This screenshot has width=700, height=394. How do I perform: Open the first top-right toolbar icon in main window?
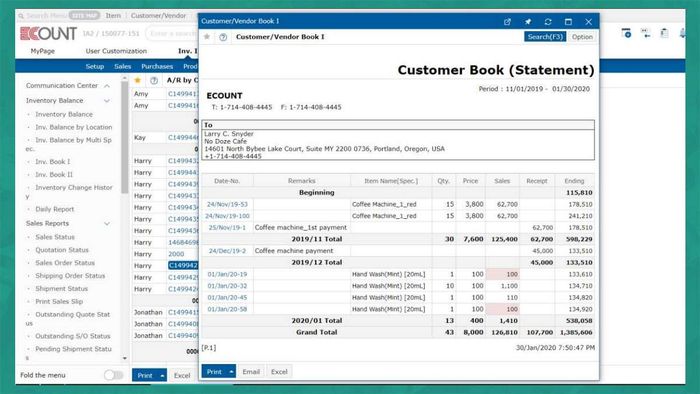(626, 33)
